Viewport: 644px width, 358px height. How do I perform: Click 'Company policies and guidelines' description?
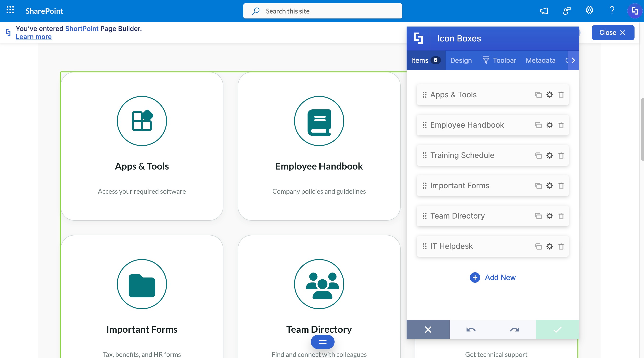(x=319, y=191)
